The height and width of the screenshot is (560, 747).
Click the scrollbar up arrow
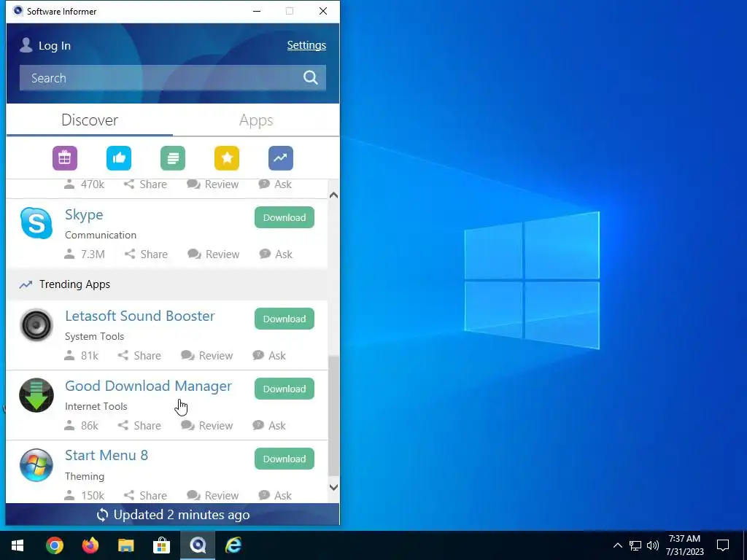click(334, 195)
